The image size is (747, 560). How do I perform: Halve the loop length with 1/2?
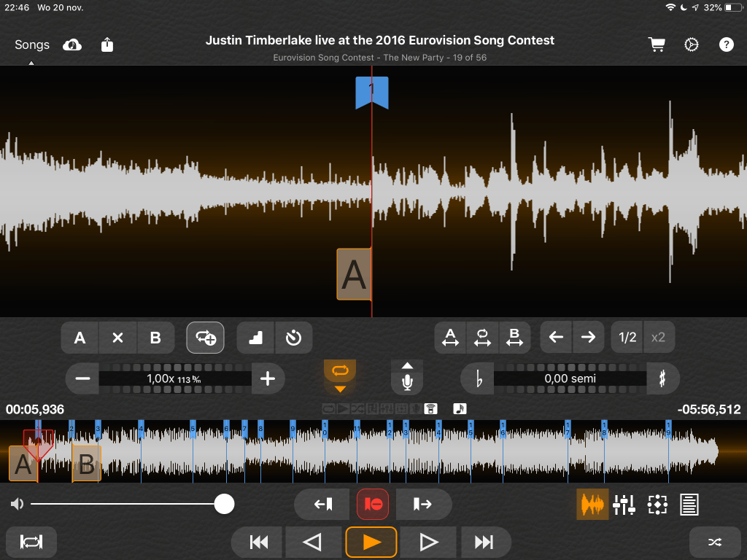(627, 338)
